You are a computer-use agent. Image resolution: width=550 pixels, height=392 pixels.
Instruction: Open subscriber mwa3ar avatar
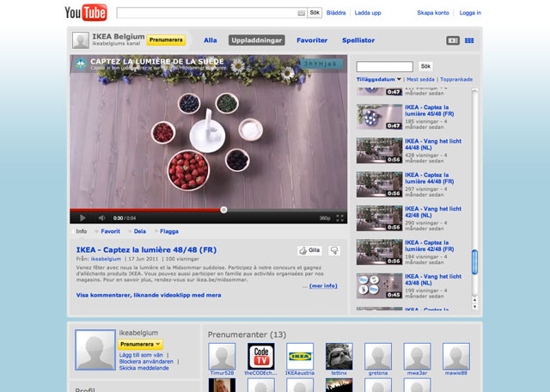coord(417,357)
